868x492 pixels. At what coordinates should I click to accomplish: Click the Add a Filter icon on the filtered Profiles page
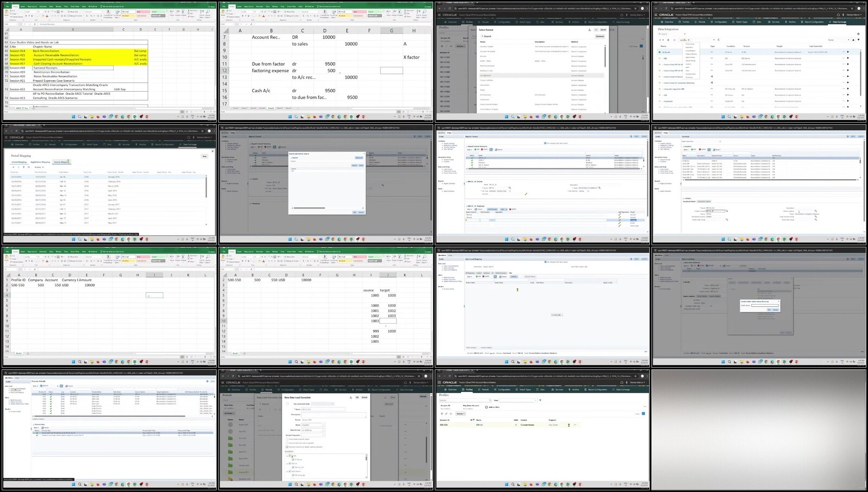488,407
